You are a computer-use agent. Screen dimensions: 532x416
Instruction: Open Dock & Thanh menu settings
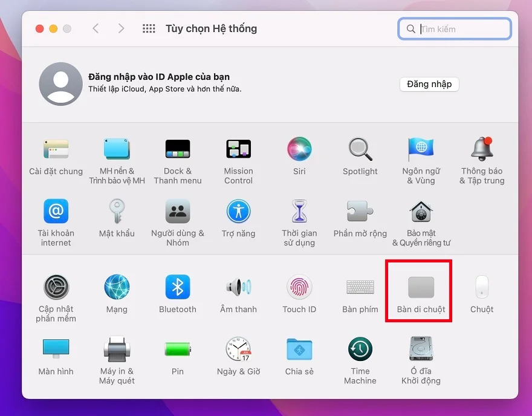click(177, 156)
